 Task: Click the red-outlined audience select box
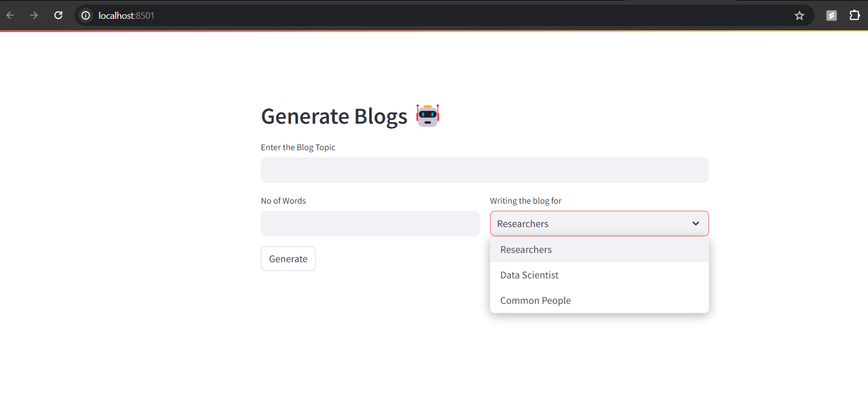[x=586, y=224]
